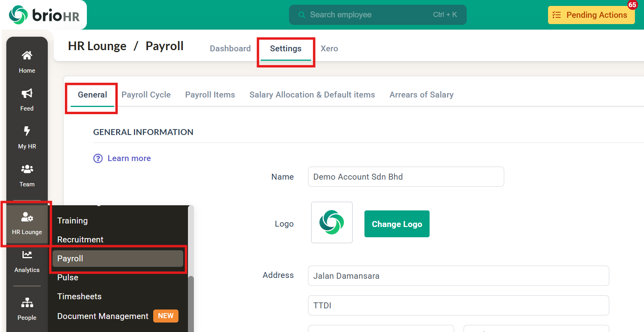Open the Analytics chart icon

tap(27, 255)
